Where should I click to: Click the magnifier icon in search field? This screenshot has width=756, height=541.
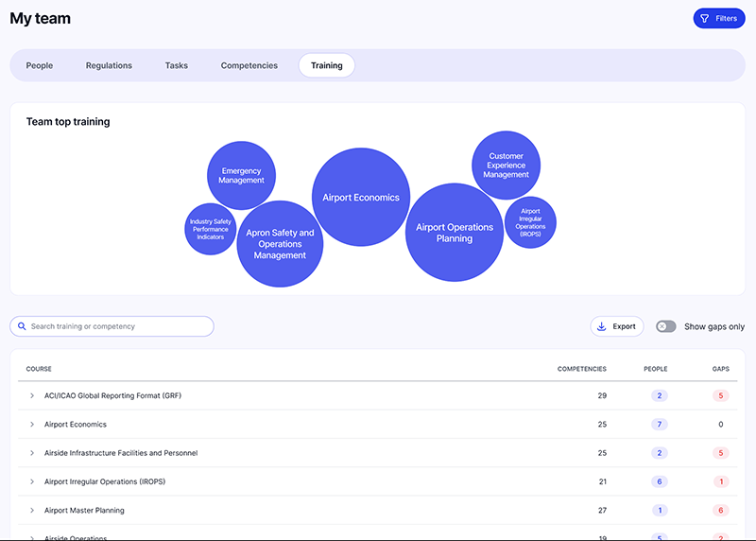tap(21, 326)
